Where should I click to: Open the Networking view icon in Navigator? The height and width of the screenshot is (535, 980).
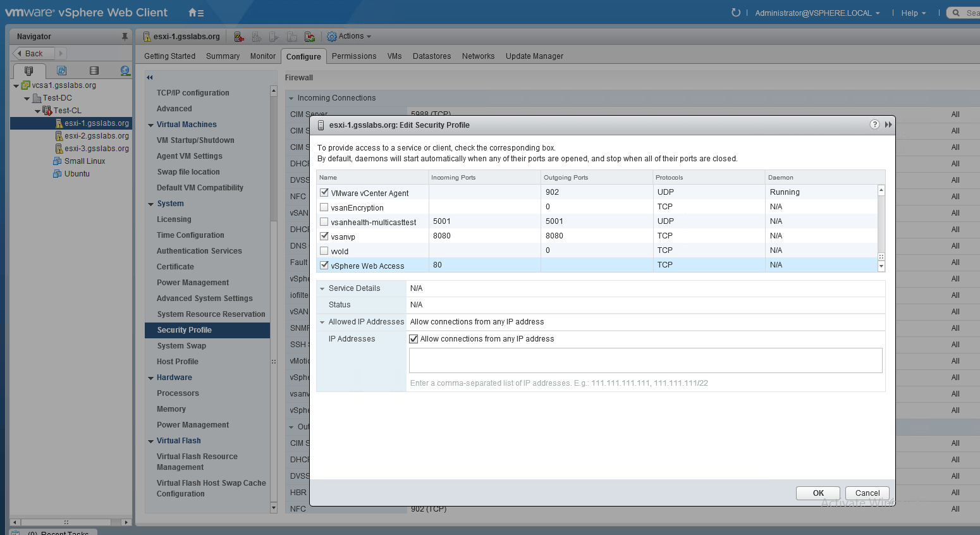pos(125,71)
